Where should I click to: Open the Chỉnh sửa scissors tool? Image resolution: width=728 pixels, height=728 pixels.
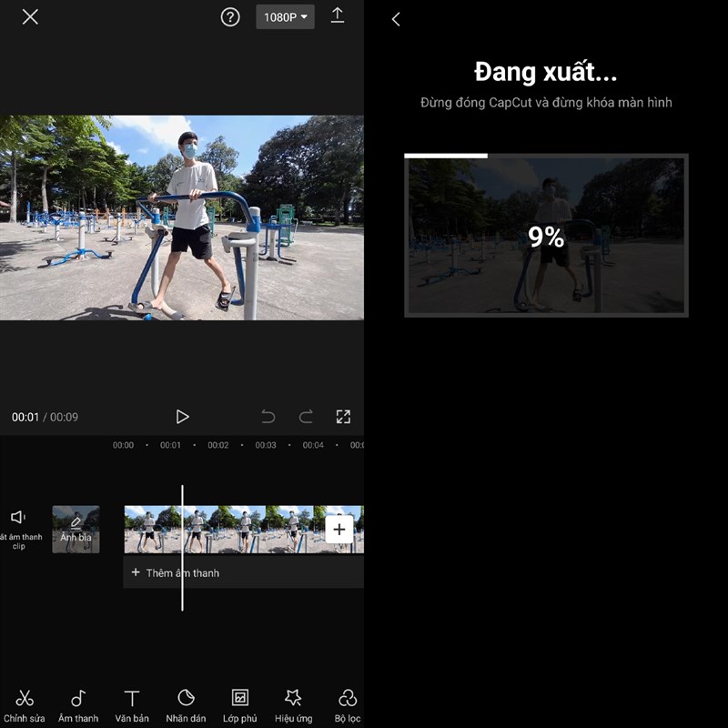[25, 704]
